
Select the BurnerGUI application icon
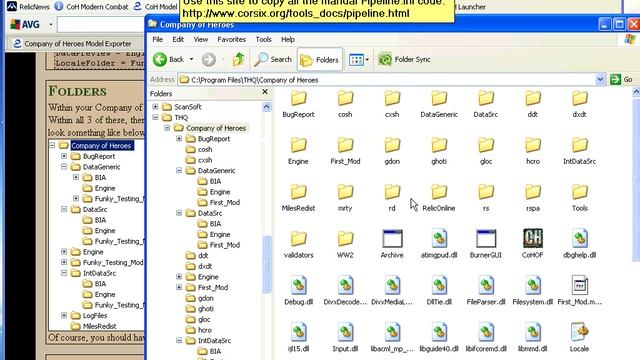[x=486, y=239]
